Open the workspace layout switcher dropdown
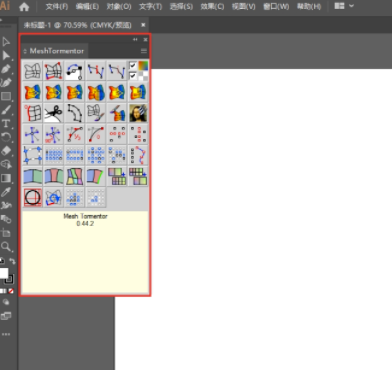The image size is (392, 370). pyautogui.click(x=344, y=6)
